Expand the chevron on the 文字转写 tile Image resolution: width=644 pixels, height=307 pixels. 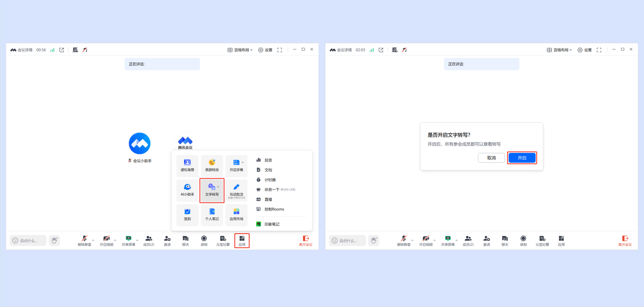coord(218,187)
